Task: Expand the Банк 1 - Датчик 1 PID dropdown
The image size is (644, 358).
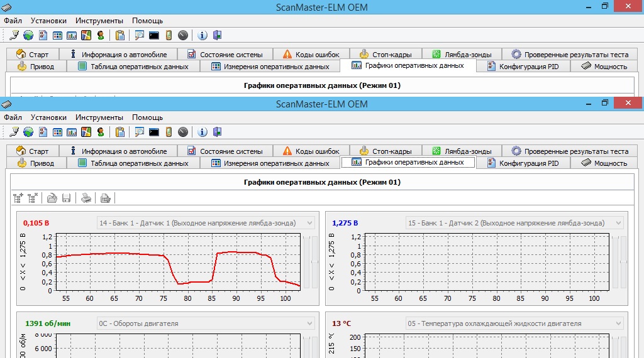Action: pos(308,223)
